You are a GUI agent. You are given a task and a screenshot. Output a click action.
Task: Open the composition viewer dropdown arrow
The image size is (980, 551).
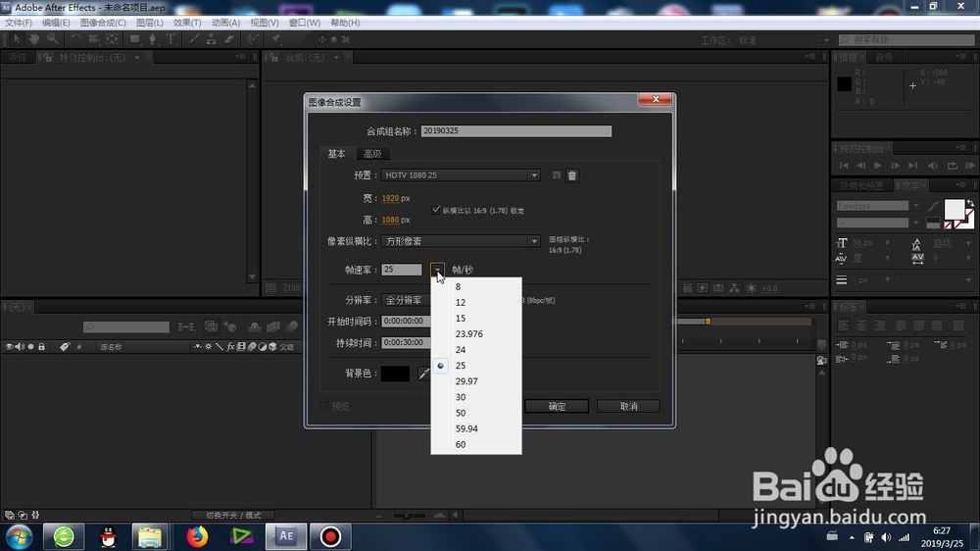coord(336,58)
